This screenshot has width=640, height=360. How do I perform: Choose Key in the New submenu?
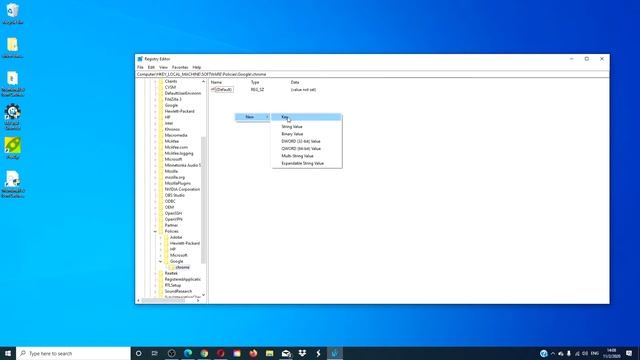coord(307,117)
